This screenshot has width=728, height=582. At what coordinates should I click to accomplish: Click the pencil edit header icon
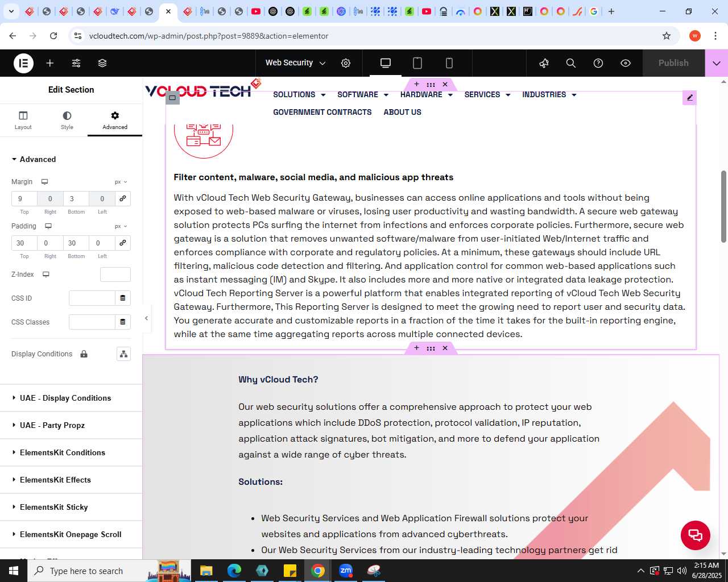click(689, 98)
